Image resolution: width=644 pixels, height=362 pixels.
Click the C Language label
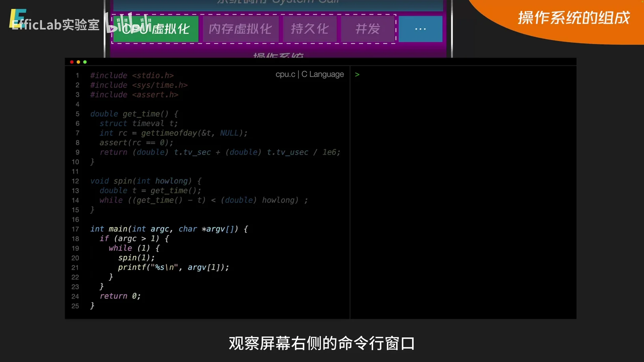323,74
